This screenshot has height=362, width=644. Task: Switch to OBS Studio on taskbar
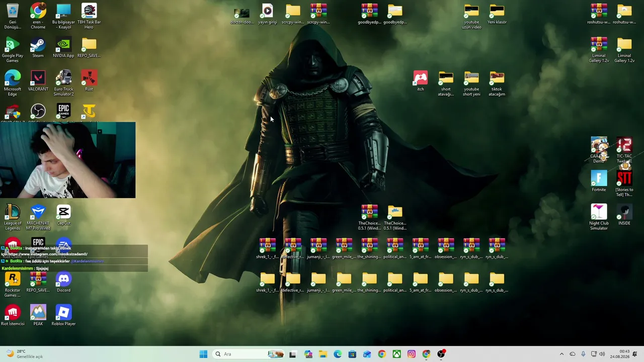point(441,354)
